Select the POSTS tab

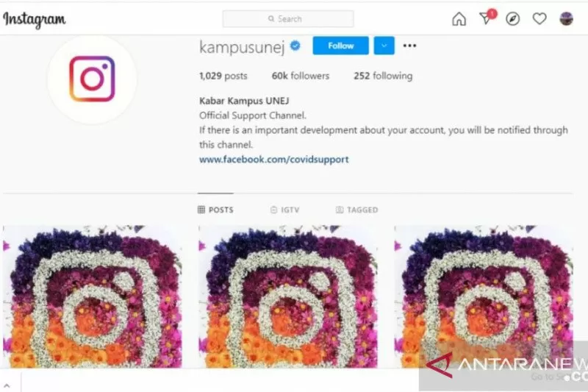click(x=215, y=210)
